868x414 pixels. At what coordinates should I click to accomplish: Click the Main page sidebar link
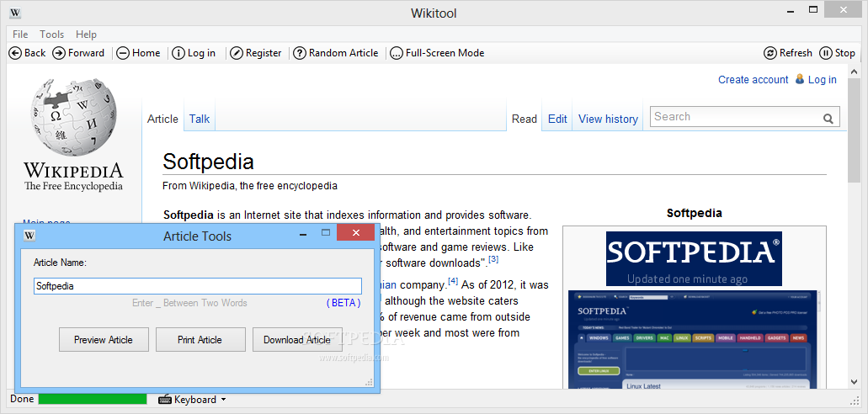point(46,221)
